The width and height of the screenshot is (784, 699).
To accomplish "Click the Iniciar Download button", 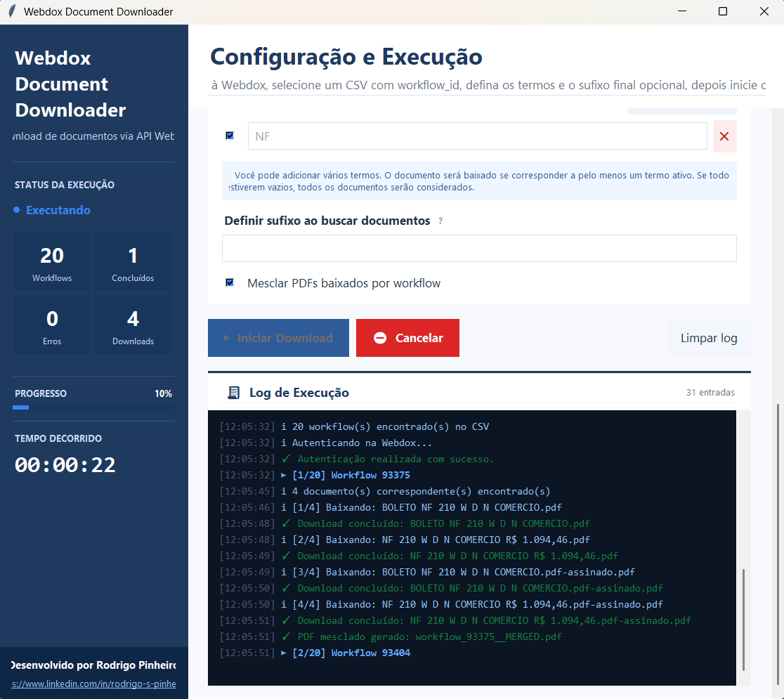I will pyautogui.click(x=278, y=338).
